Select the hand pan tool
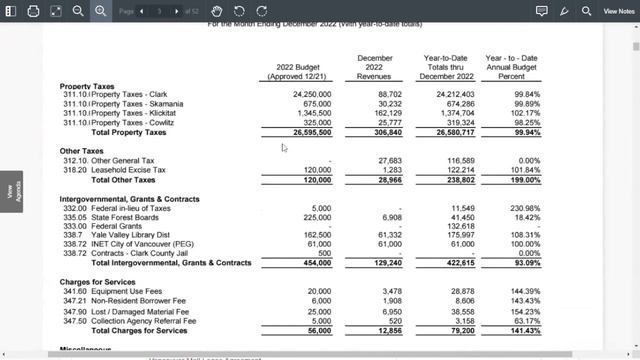Image resolution: width=640 pixels, height=360 pixels. pos(217,11)
